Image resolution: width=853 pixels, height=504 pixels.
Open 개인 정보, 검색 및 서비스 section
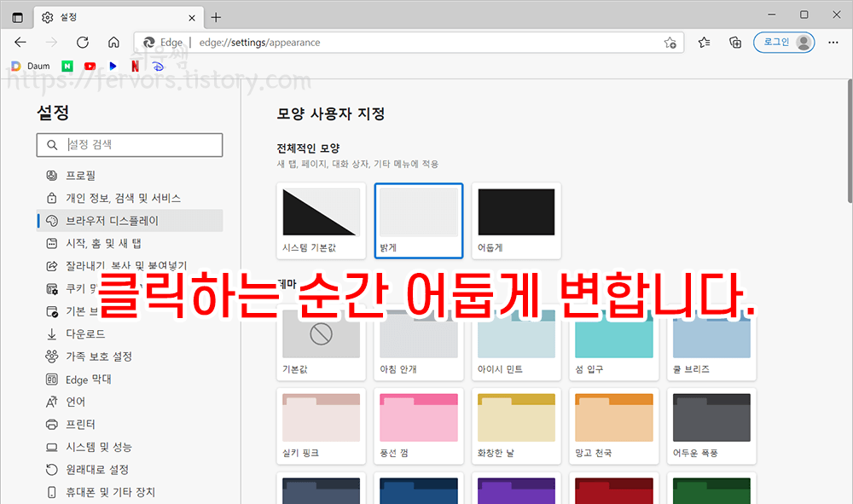point(130,198)
